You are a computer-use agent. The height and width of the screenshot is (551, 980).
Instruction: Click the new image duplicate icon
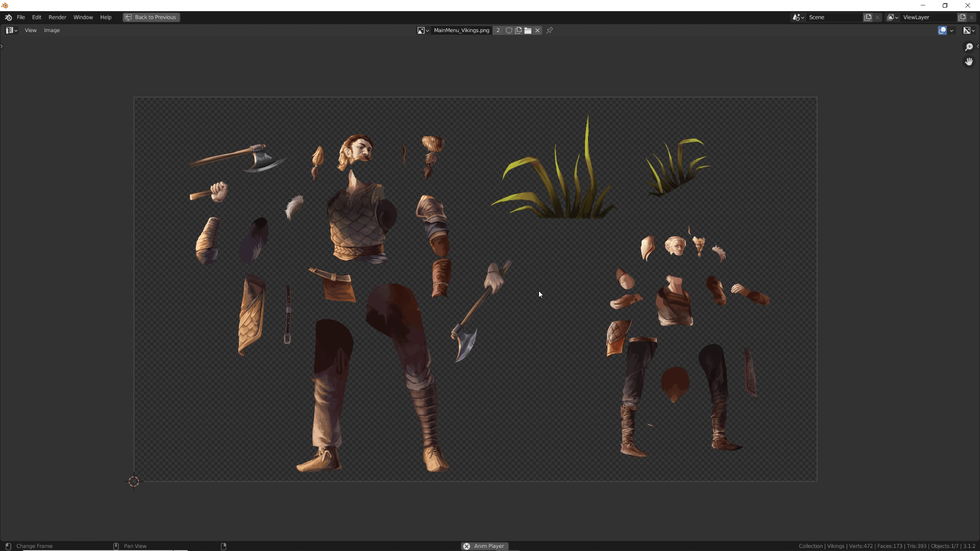click(518, 31)
